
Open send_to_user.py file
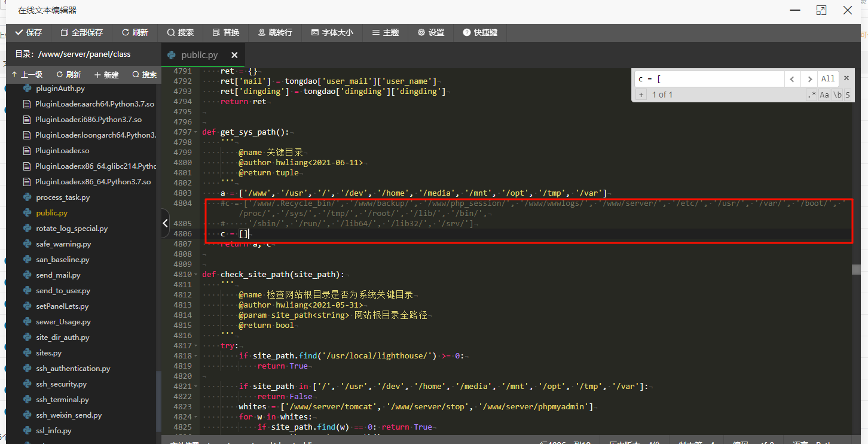(63, 291)
